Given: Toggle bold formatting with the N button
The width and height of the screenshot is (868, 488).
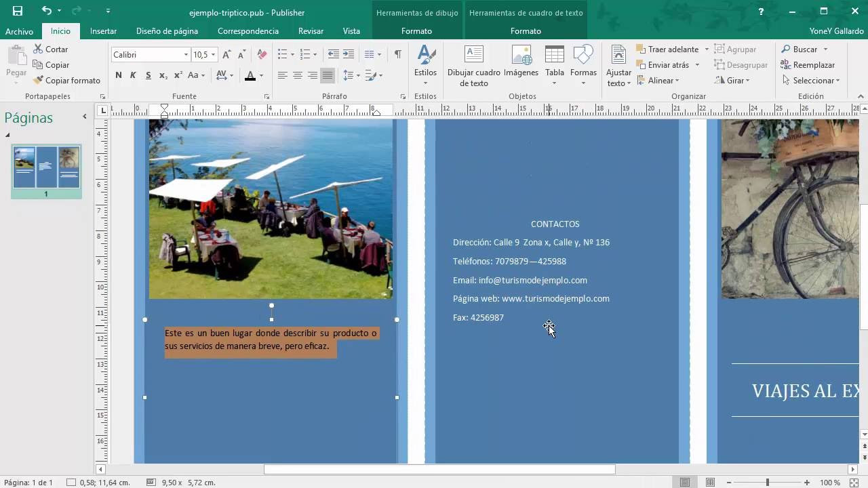Looking at the screenshot, I should click(119, 75).
